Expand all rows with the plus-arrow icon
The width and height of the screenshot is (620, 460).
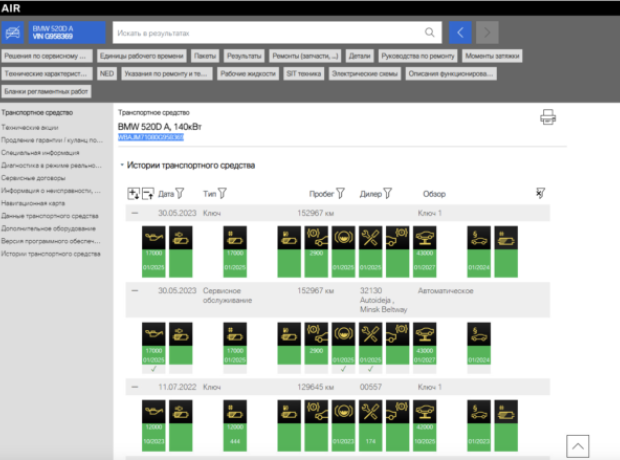click(x=133, y=193)
